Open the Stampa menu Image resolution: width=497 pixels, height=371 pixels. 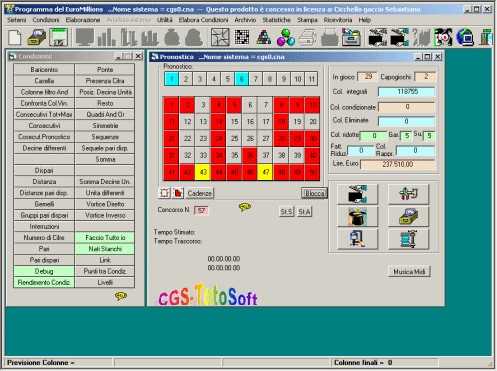307,20
